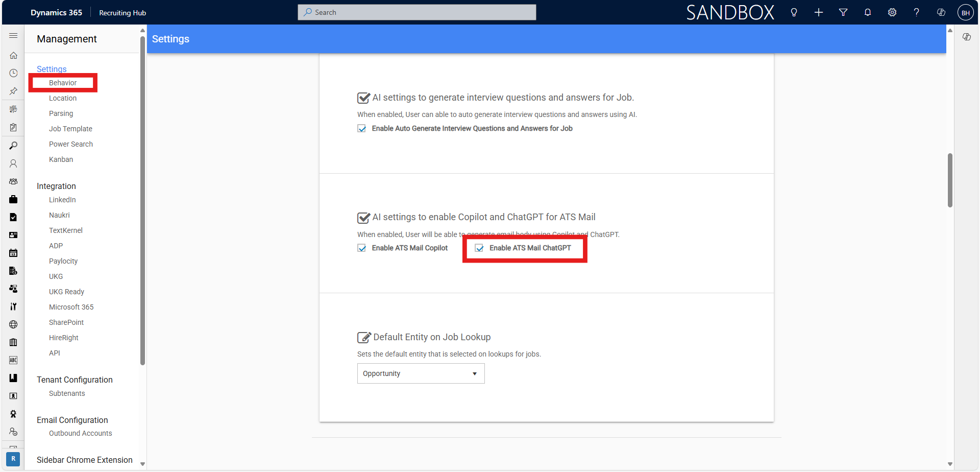Open Subtenants under Tenant Configuration
Image resolution: width=980 pixels, height=472 pixels.
click(67, 393)
